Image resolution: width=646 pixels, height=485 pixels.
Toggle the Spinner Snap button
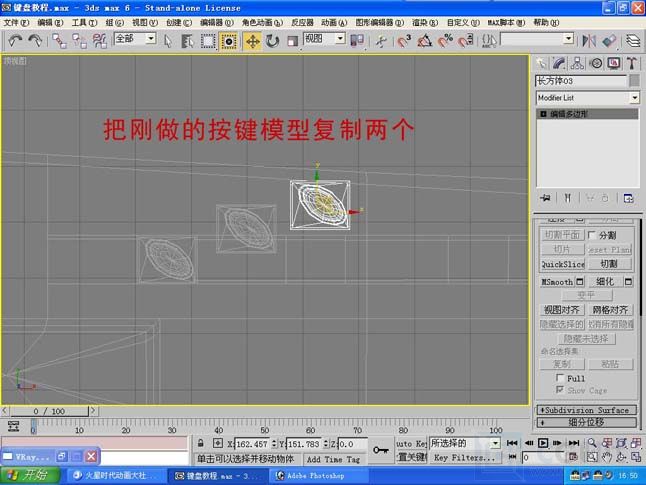click(x=466, y=41)
